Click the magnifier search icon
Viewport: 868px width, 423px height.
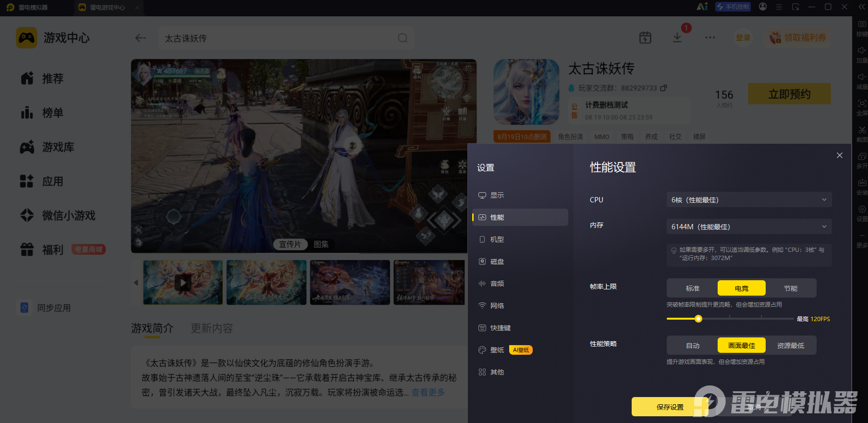click(403, 38)
